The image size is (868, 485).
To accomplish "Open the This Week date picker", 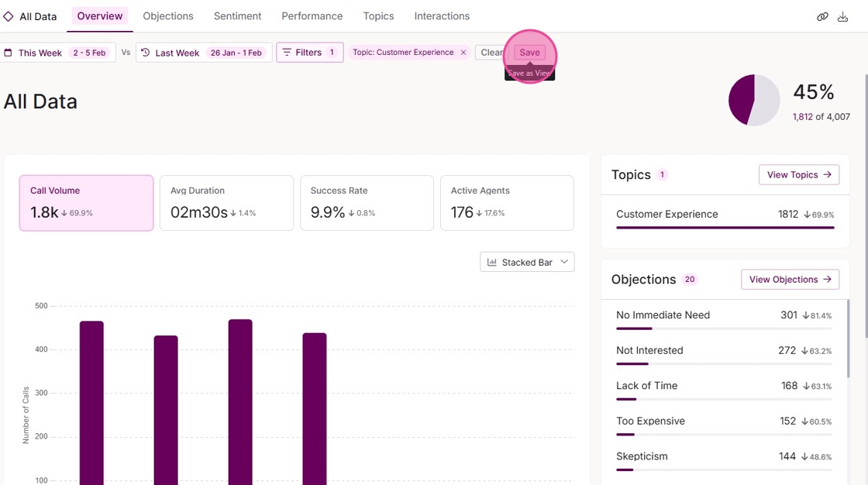I will pyautogui.click(x=57, y=53).
